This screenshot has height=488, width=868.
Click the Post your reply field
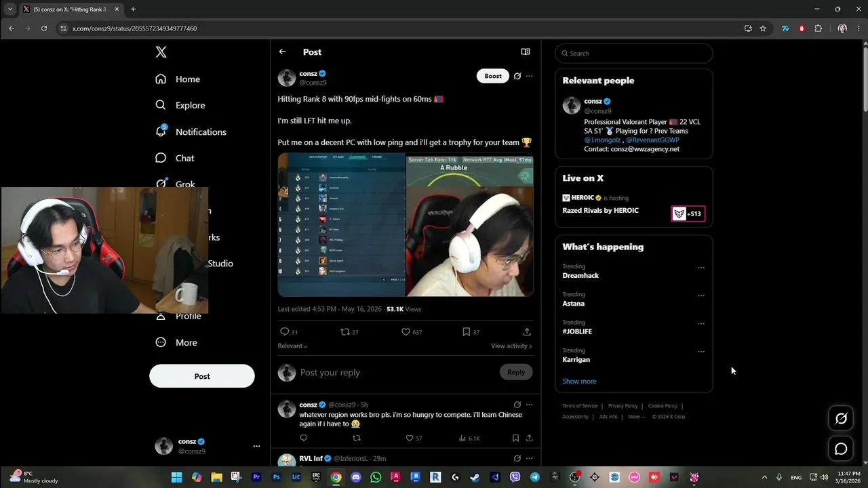point(397,372)
